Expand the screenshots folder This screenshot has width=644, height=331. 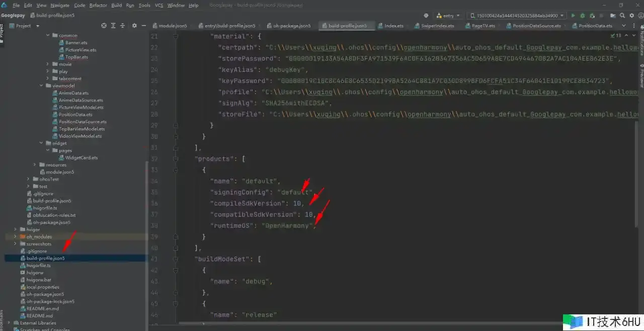coord(16,243)
